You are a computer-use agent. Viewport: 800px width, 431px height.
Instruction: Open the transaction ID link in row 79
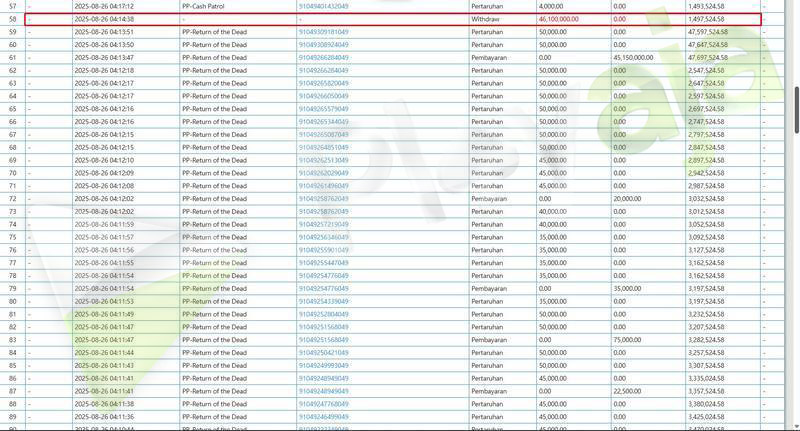323,288
